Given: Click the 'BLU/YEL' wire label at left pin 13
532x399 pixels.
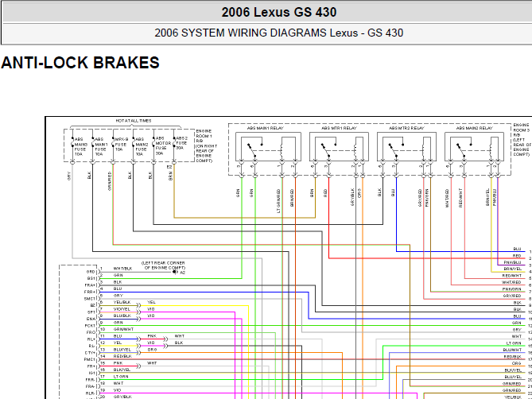Looking at the screenshot, I should point(122,350).
